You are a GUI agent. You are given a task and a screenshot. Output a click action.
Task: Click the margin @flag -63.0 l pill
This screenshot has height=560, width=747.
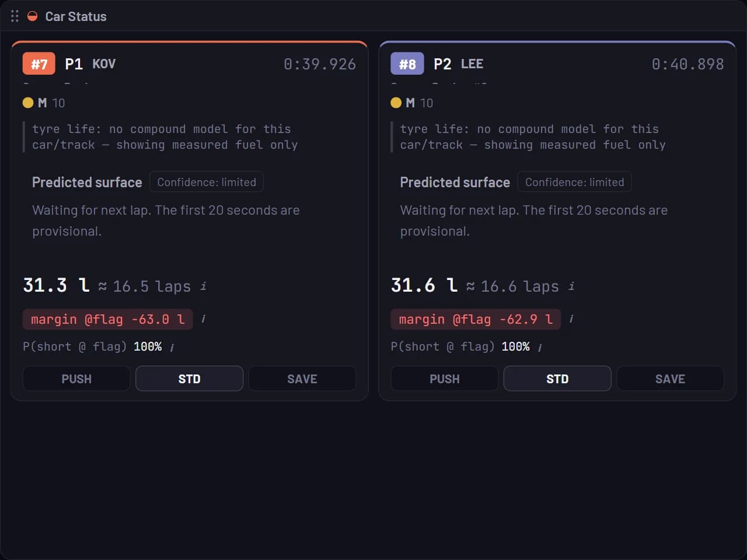click(x=108, y=319)
